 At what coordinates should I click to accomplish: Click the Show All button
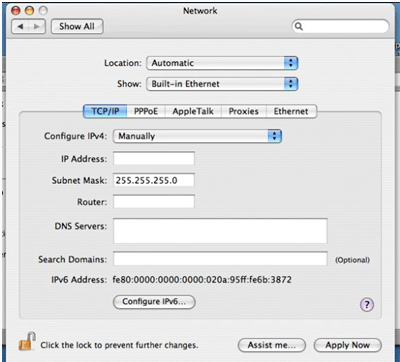tap(77, 27)
